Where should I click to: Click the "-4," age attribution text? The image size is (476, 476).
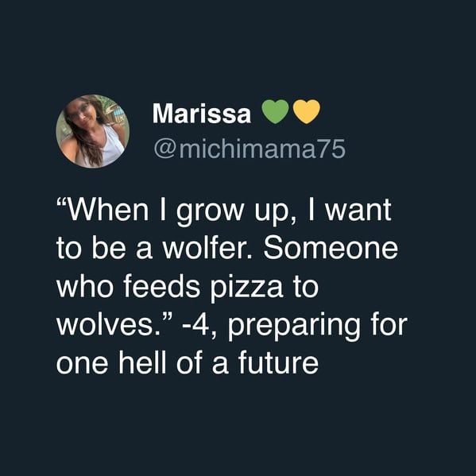pyautogui.click(x=199, y=326)
